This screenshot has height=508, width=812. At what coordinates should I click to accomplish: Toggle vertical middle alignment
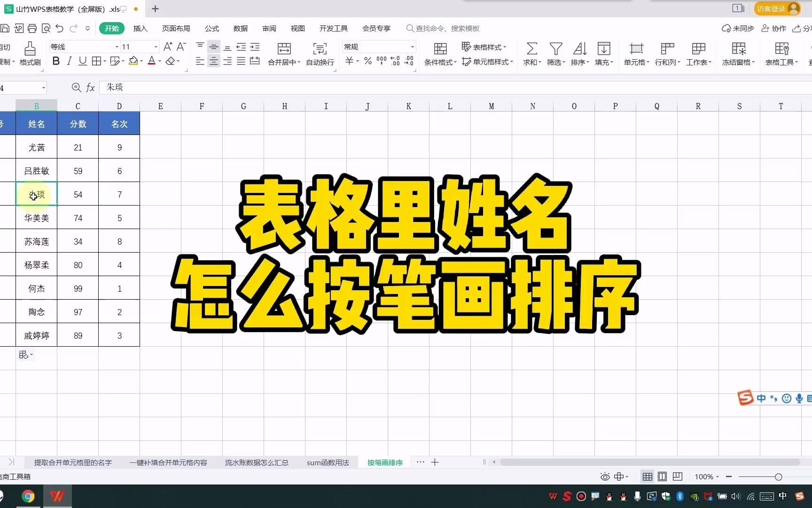[214, 47]
